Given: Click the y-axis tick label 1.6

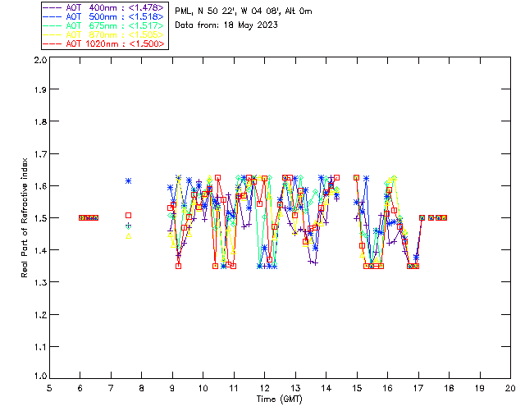Looking at the screenshot, I should click(x=40, y=186).
